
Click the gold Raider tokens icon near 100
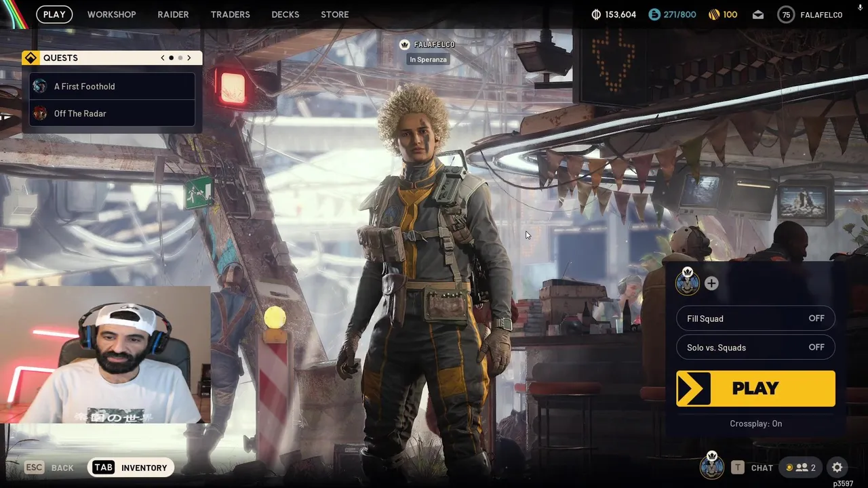coord(714,14)
